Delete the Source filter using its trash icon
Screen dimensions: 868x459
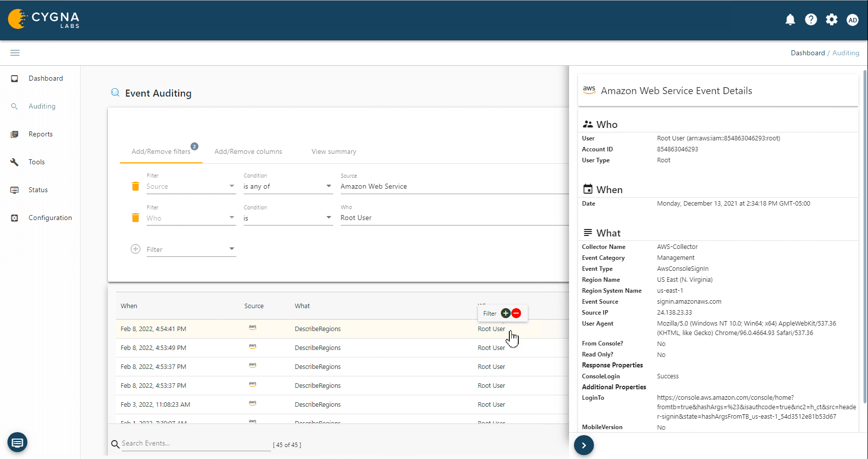135,186
